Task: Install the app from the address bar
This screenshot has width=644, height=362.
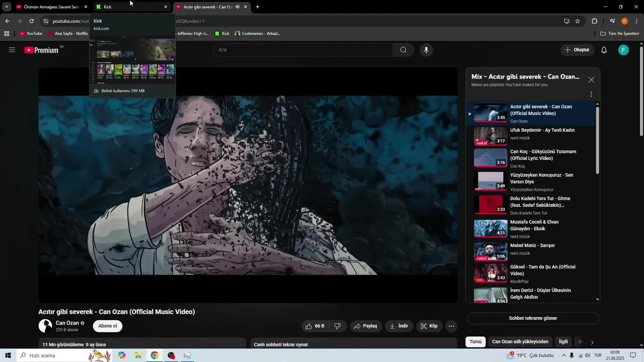Action: (x=567, y=21)
